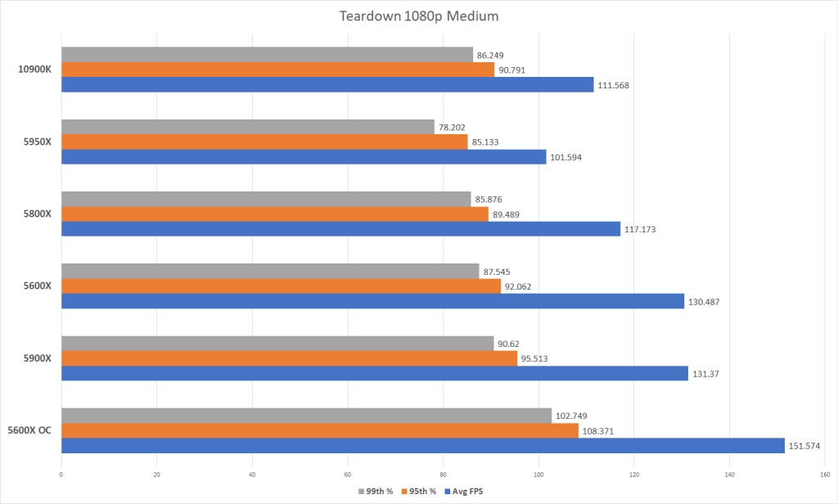
Task: Select the data label 108.371
Action: click(598, 431)
